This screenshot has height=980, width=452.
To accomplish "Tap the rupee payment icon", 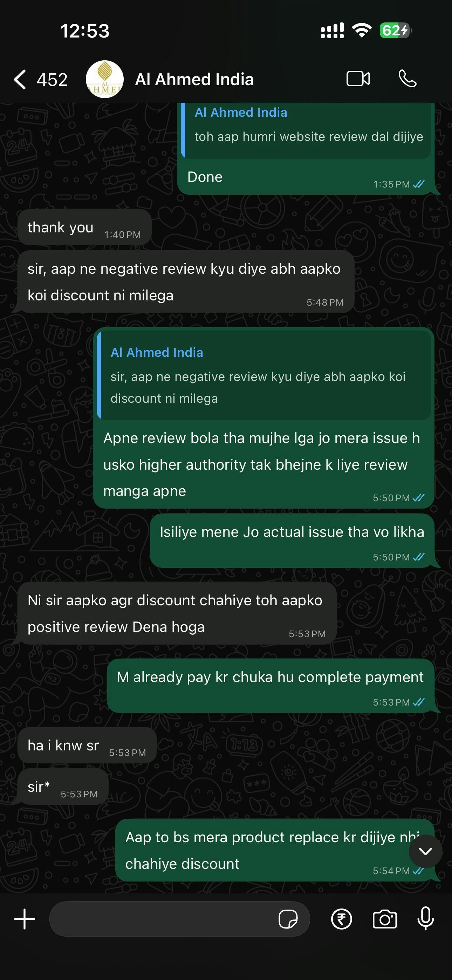I will pos(341,919).
